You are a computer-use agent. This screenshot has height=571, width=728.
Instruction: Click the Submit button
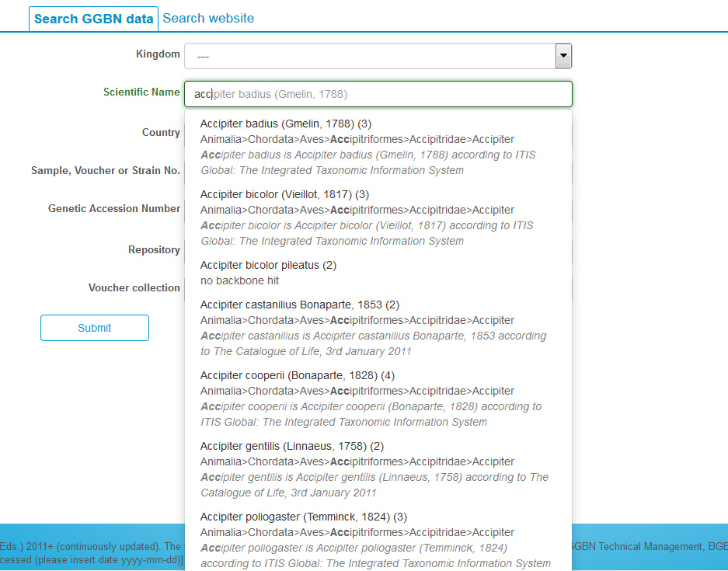[x=95, y=328]
